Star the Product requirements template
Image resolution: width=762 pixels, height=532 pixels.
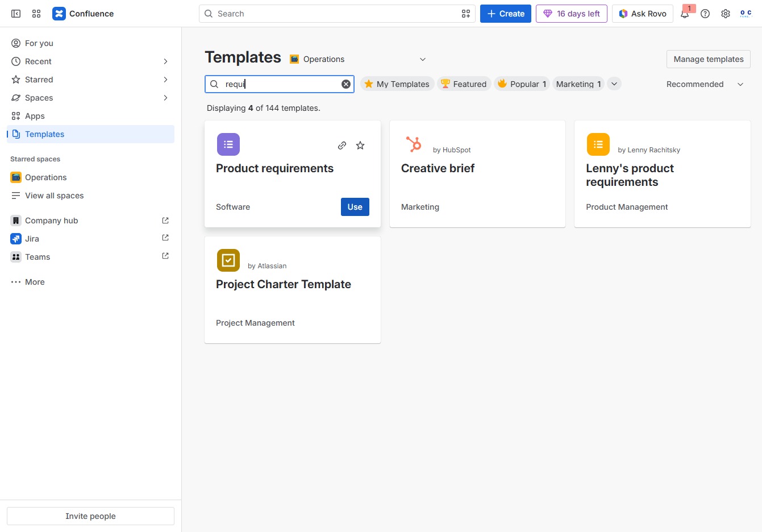click(360, 146)
